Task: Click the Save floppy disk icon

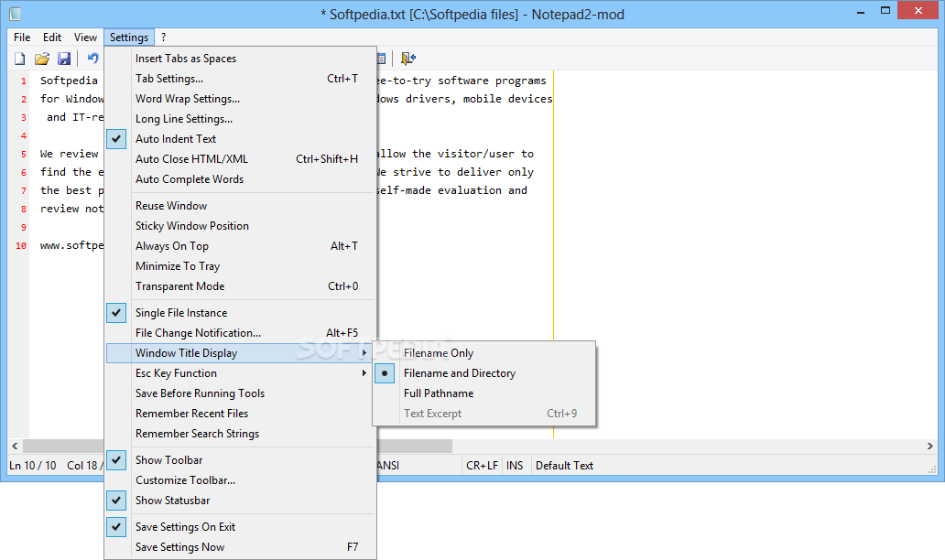Action: (x=64, y=59)
